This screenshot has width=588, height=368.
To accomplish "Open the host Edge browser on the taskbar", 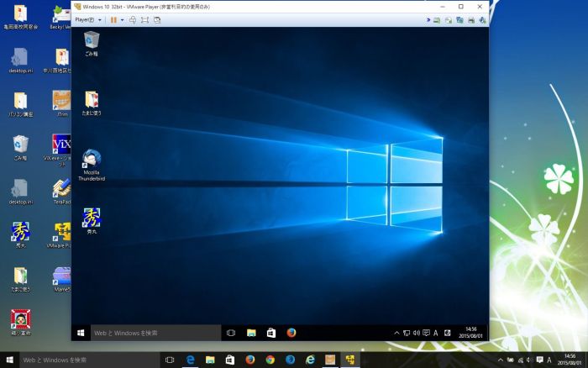I will point(191,360).
